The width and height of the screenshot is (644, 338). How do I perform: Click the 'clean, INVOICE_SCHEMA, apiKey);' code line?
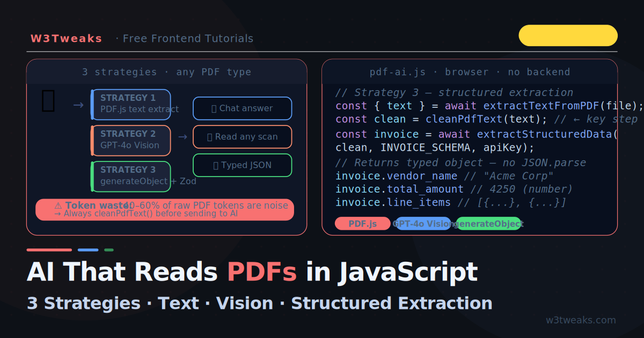point(435,148)
